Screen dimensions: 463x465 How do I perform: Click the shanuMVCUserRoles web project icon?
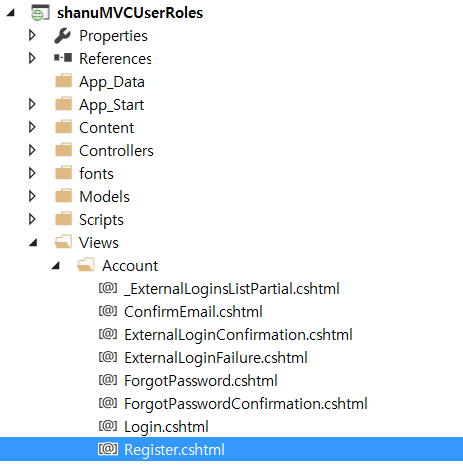coord(40,13)
